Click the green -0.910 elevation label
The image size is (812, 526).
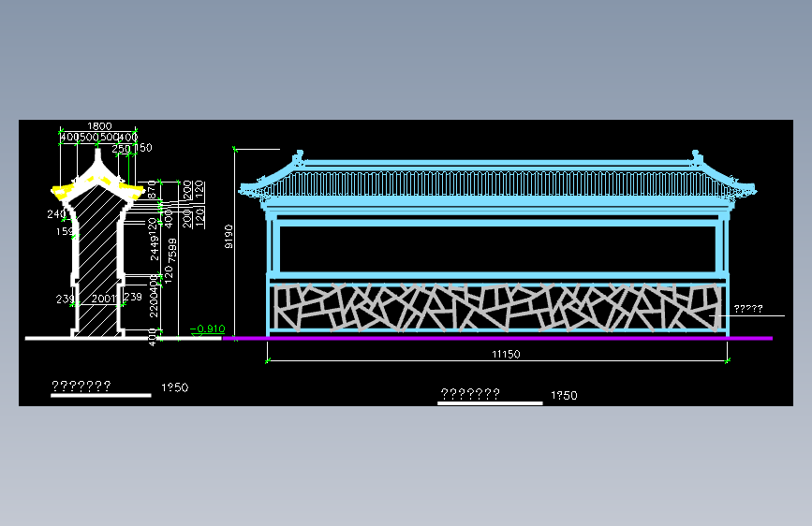(208, 329)
